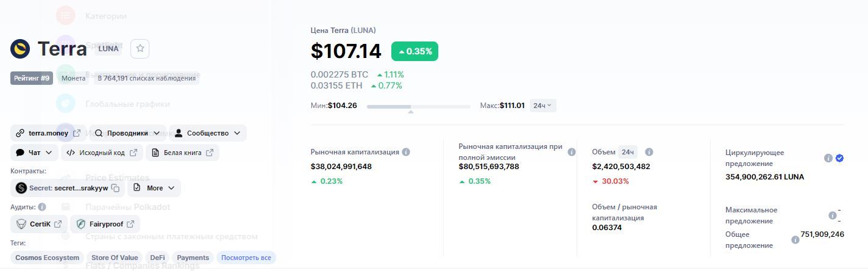Click the Terra coin logo
The image size is (868, 271).
(x=20, y=49)
